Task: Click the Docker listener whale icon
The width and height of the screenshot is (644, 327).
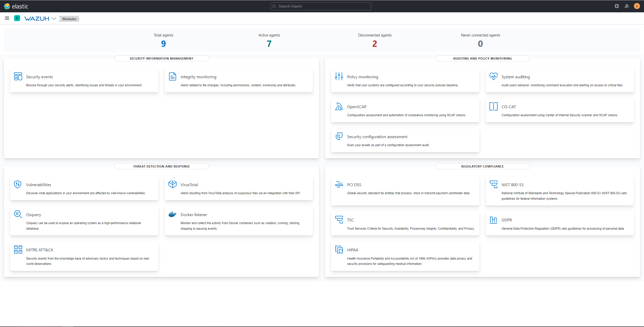Action: click(x=172, y=214)
